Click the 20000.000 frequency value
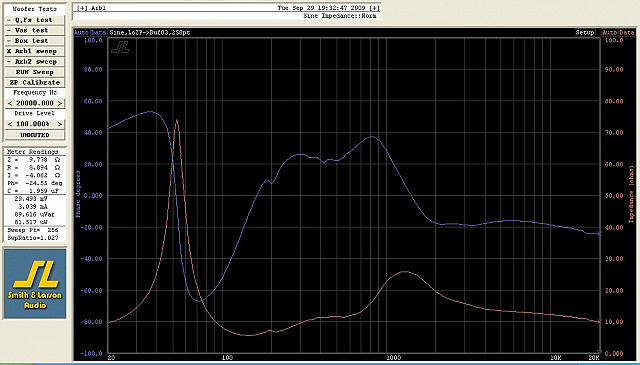Viewport: 640px width, 365px height. tap(35, 103)
